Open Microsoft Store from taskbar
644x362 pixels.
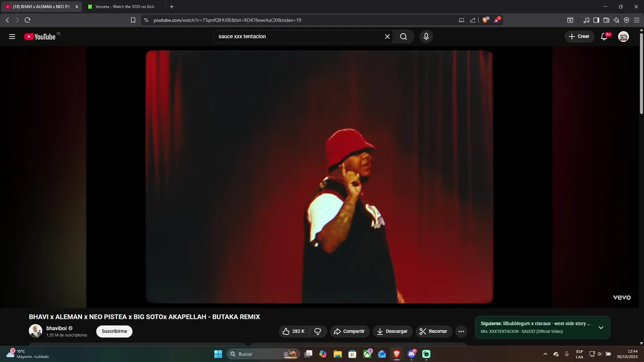coord(353,354)
